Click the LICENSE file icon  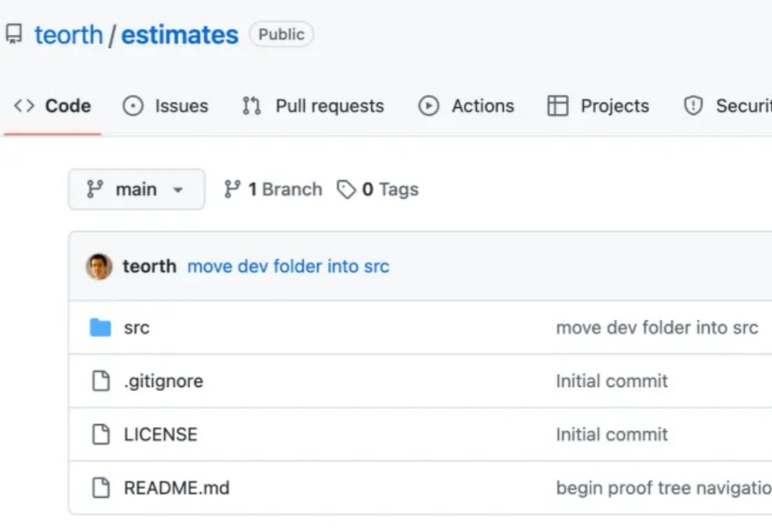(101, 434)
